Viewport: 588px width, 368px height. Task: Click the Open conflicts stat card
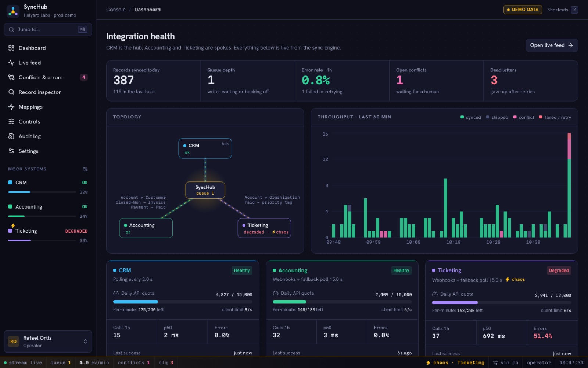pos(436,81)
